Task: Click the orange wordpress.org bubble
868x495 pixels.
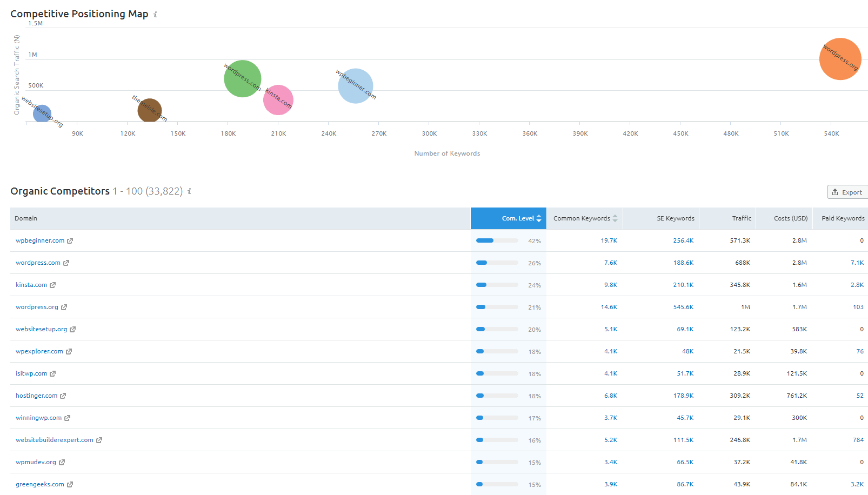Action: (x=840, y=59)
